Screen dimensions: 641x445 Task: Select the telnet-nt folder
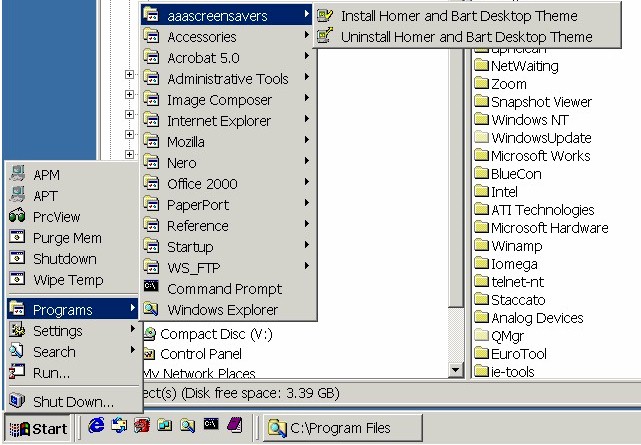click(509, 282)
